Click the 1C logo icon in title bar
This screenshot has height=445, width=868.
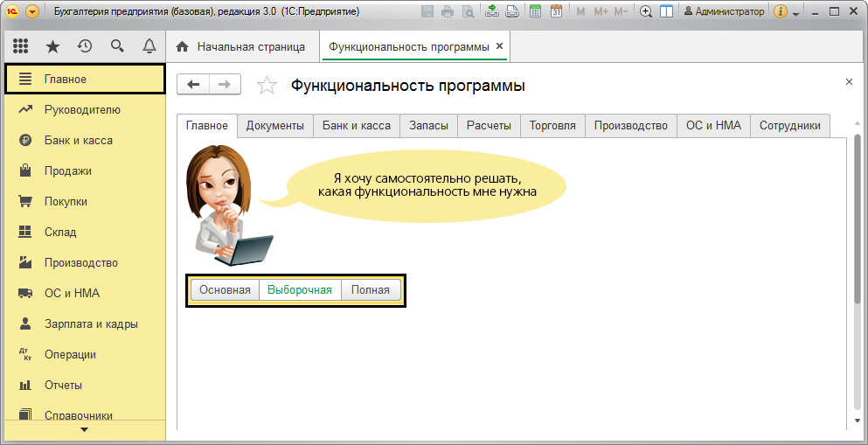tap(12, 11)
